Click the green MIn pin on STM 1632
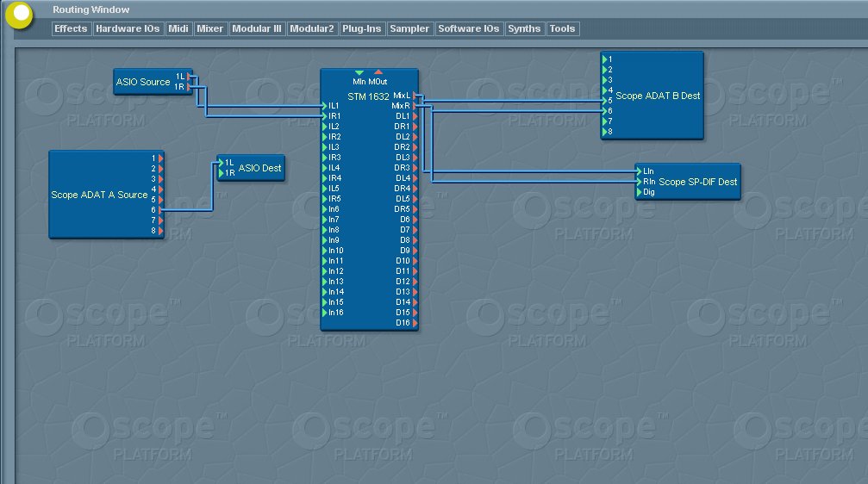The image size is (868, 484). (359, 72)
